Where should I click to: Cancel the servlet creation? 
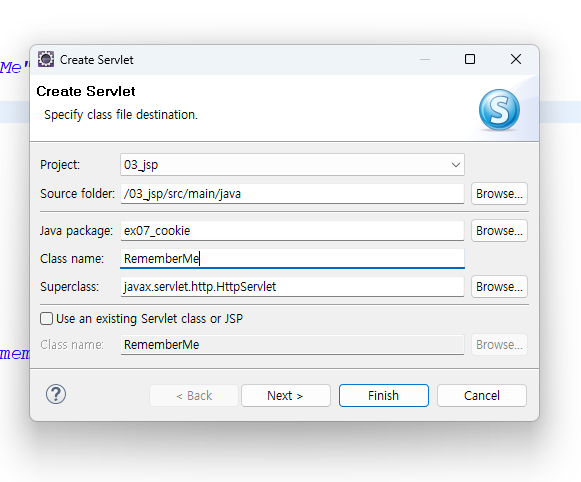tap(482, 396)
